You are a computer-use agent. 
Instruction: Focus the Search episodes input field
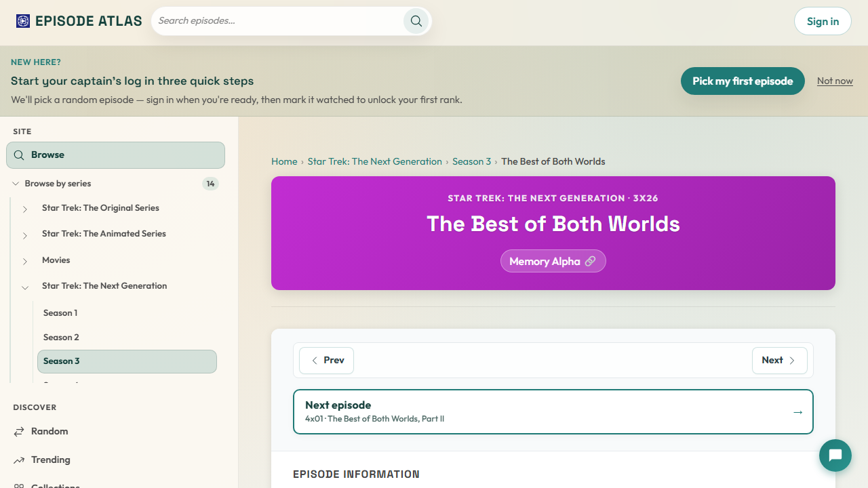tap(278, 21)
